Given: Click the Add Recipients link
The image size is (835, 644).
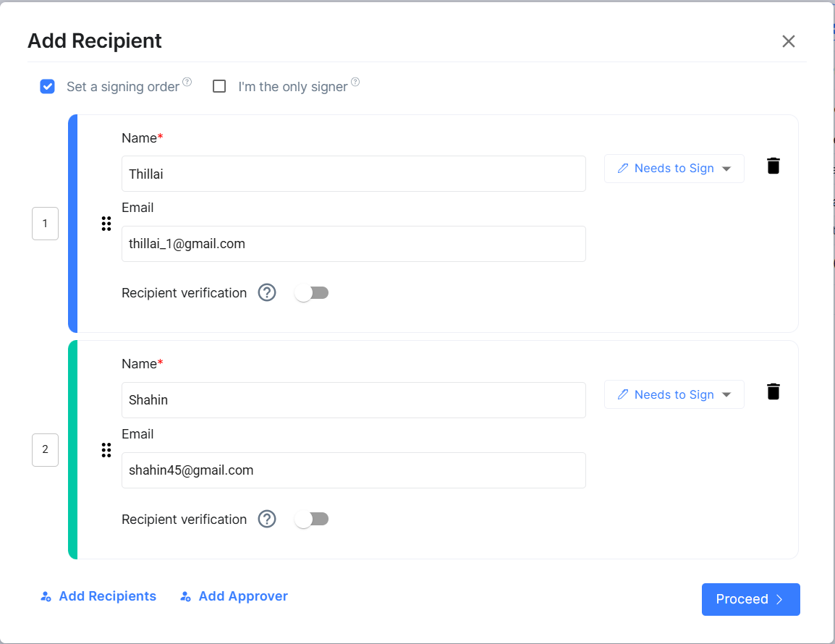Looking at the screenshot, I should point(98,596).
